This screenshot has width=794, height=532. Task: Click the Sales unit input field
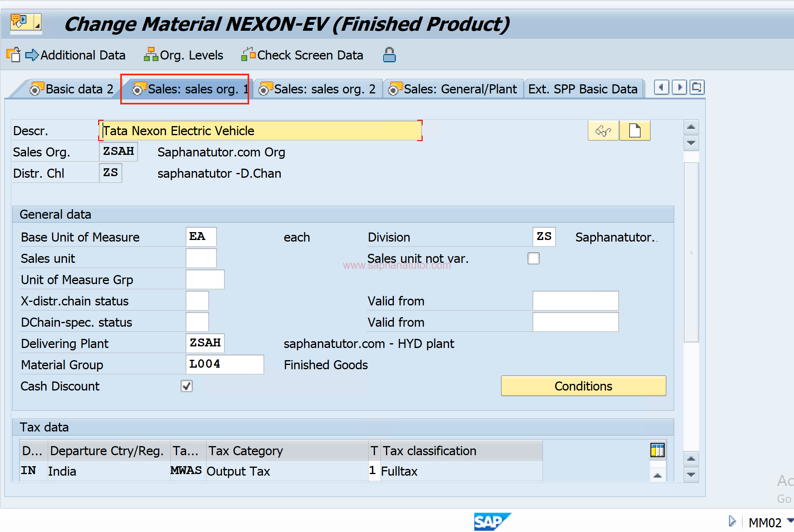tap(201, 258)
